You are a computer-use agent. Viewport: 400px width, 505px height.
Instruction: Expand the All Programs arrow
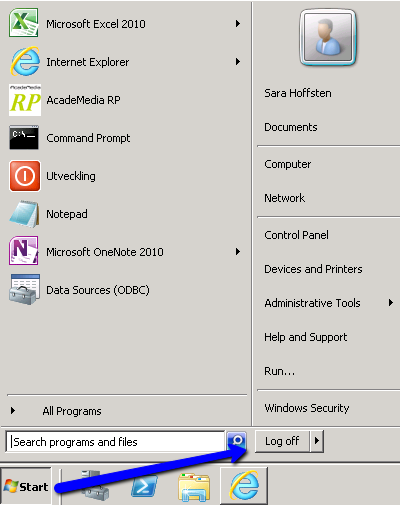13,410
